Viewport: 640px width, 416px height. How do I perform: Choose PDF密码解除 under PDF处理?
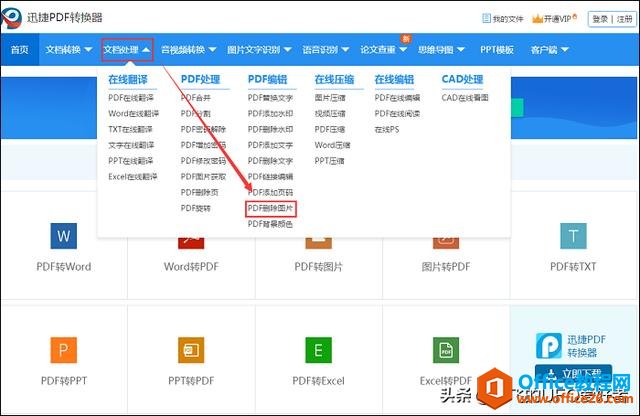pos(203,129)
